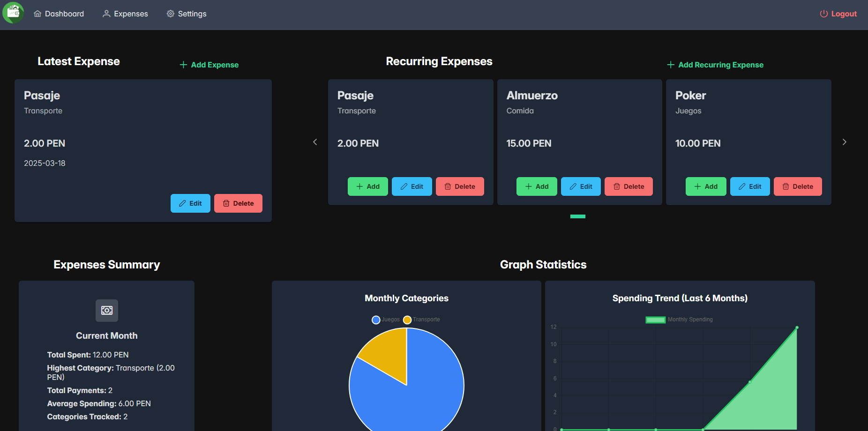Viewport: 868px width, 431px height.
Task: Click the pencil icon on Almuerzo card
Action: (574, 186)
